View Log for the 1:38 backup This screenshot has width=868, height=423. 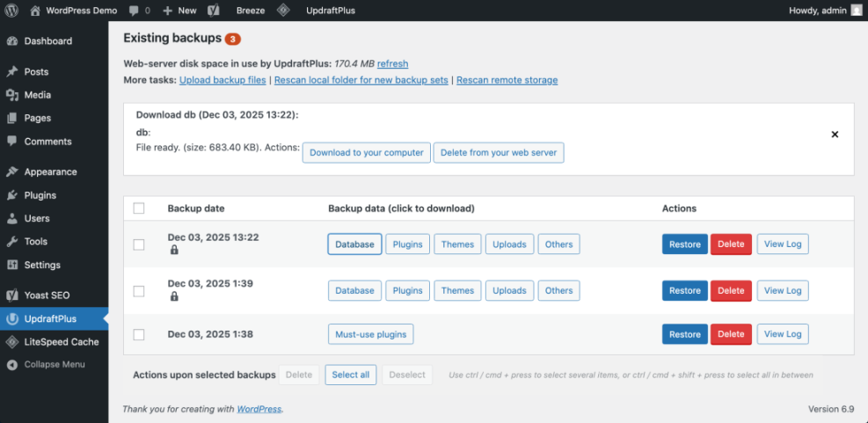[783, 334]
